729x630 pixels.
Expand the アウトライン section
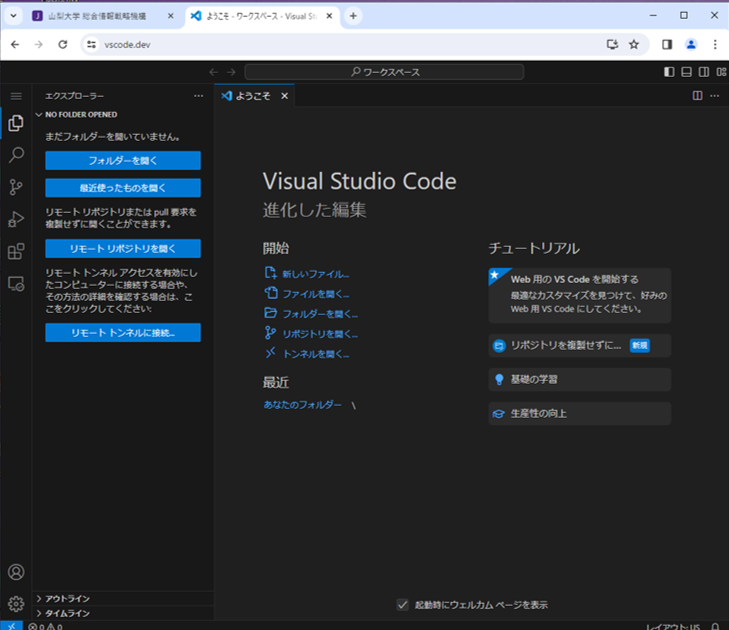(x=123, y=599)
